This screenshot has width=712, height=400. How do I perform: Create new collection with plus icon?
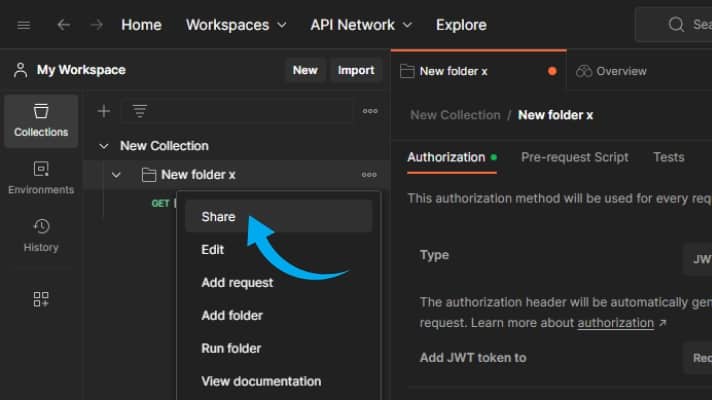tap(104, 111)
